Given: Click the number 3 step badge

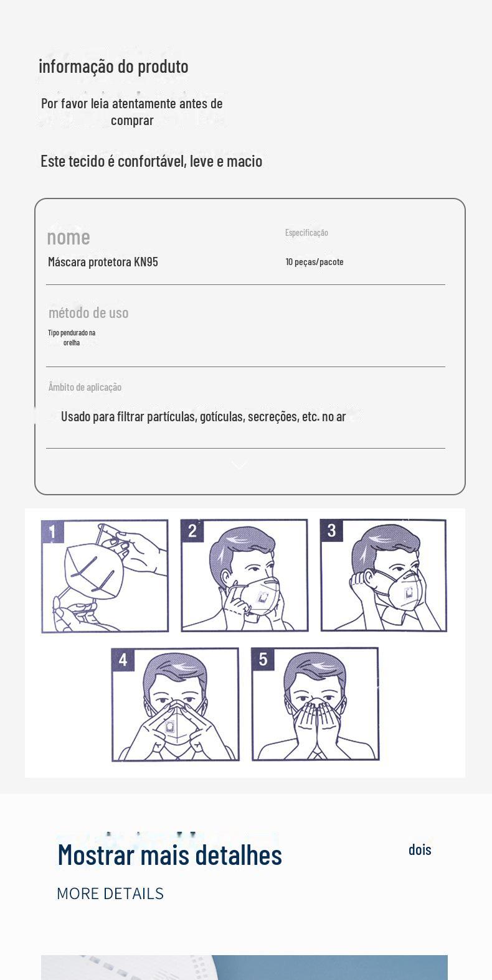Looking at the screenshot, I should tap(332, 531).
